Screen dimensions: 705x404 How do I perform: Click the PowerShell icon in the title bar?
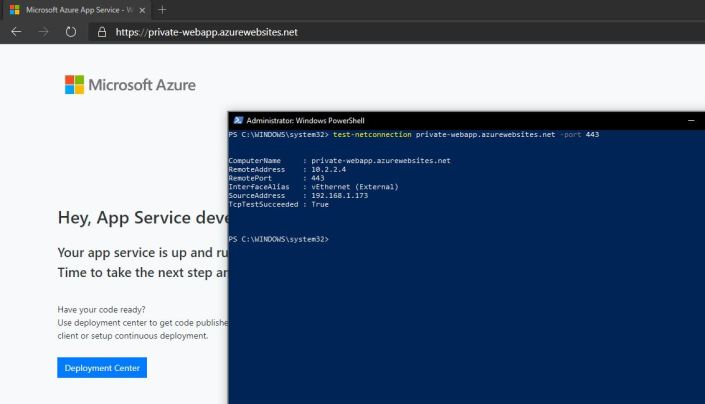238,120
